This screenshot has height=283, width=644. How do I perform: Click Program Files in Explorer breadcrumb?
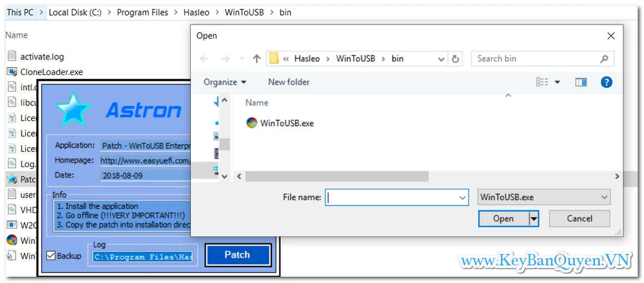pyautogui.click(x=143, y=12)
